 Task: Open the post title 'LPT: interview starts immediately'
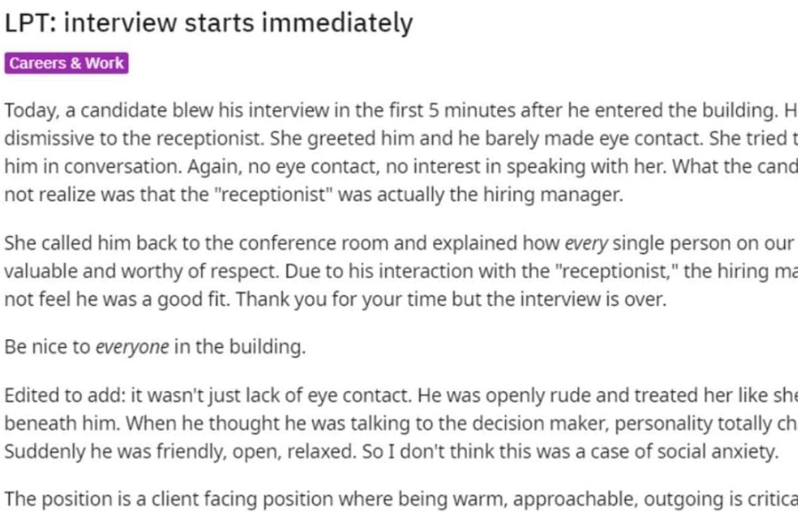click(209, 24)
